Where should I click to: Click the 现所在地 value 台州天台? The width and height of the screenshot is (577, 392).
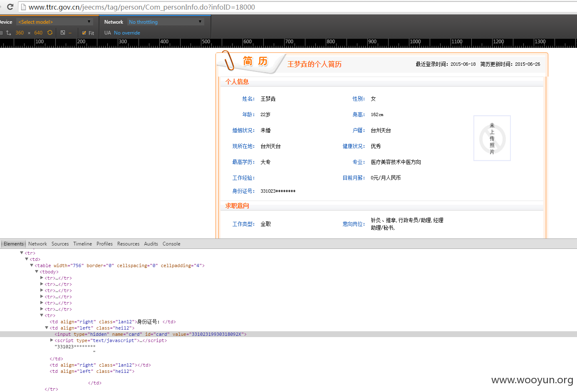coord(270,146)
